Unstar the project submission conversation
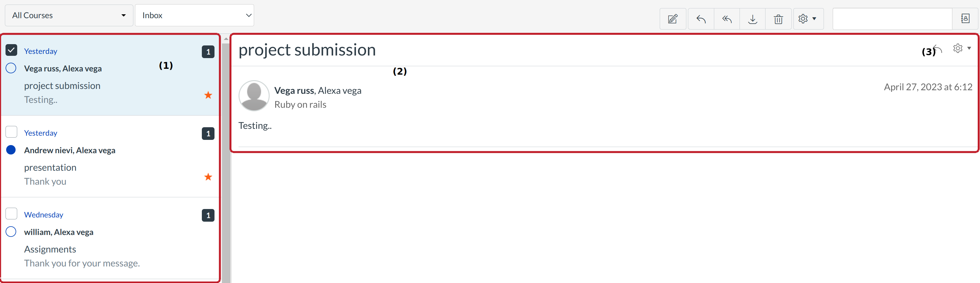The height and width of the screenshot is (283, 980). (x=208, y=95)
